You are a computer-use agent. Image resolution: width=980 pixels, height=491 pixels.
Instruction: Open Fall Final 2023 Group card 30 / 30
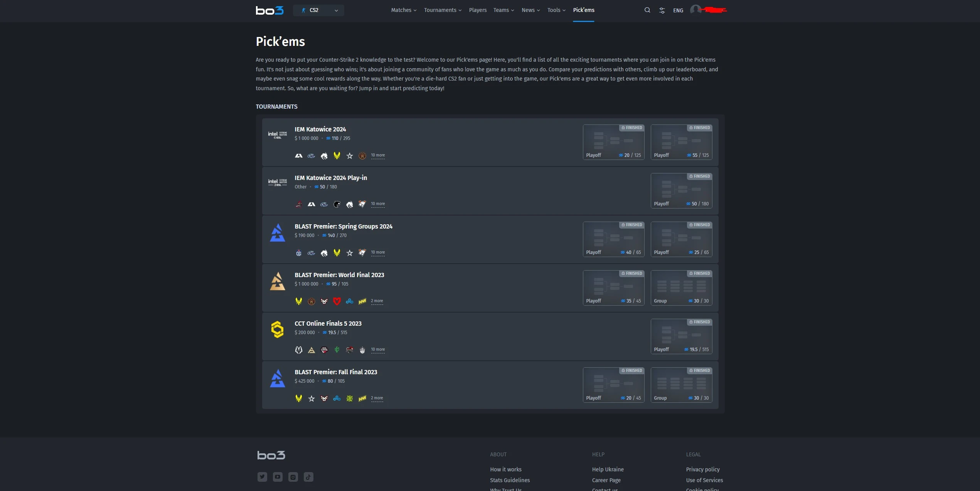(x=681, y=385)
